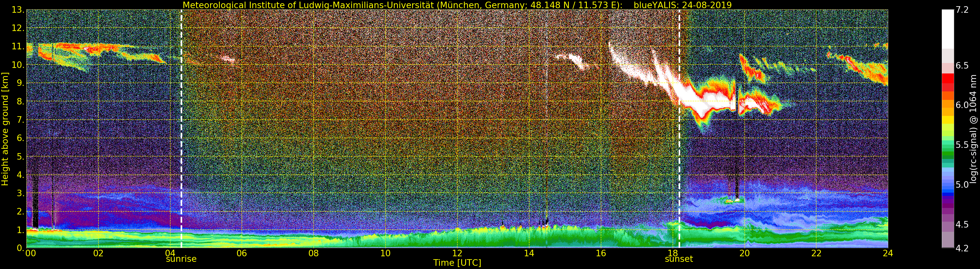Click the "5." height tick label
The image size is (980, 269).
tap(20, 156)
